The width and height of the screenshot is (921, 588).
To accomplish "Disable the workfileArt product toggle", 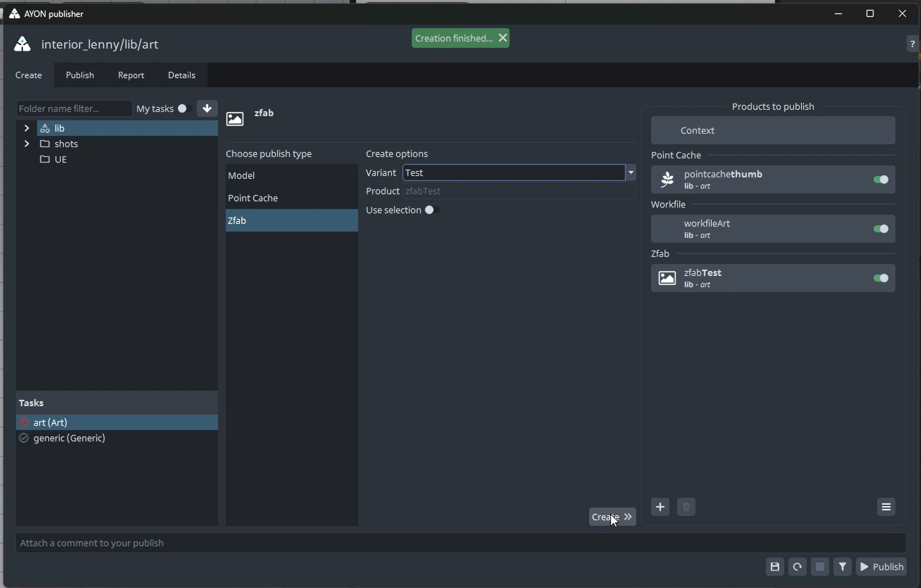I will pyautogui.click(x=881, y=229).
